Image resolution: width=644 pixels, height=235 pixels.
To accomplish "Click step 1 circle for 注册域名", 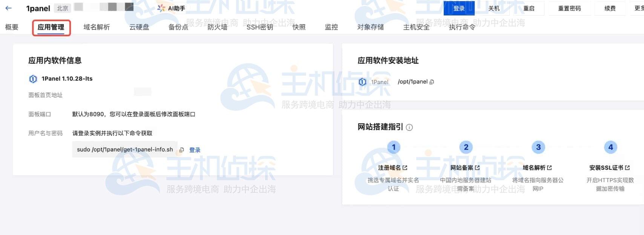I will (394, 147).
